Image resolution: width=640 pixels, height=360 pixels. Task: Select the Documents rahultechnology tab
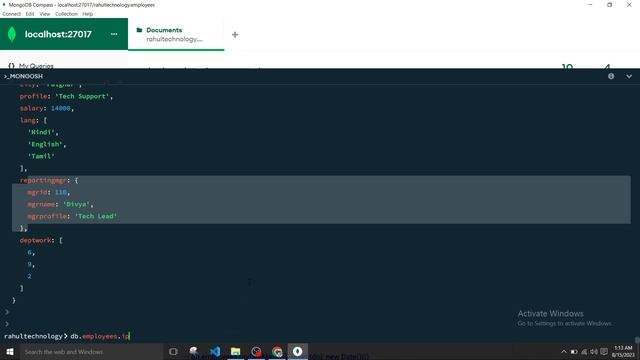[176, 34]
